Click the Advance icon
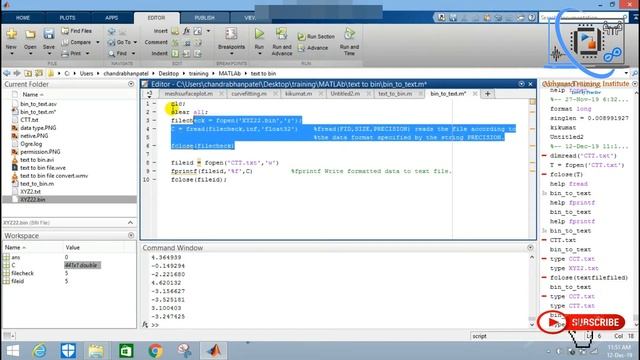Screen dimensions: 640x360 pyautogui.click(x=301, y=48)
